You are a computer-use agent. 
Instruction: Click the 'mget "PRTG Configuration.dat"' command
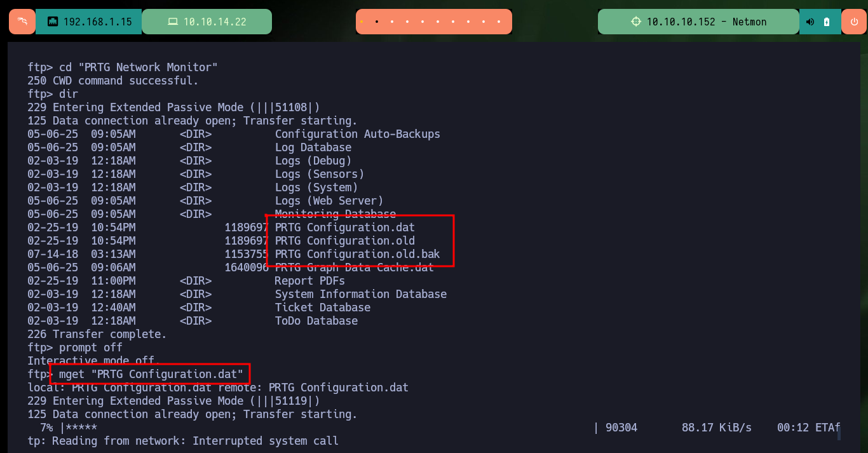[151, 374]
